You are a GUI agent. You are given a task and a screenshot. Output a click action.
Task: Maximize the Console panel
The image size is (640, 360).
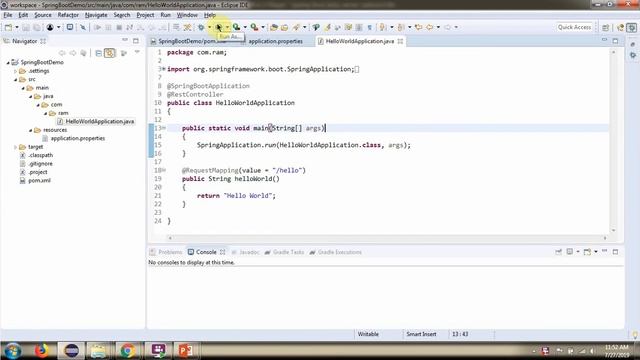616,251
